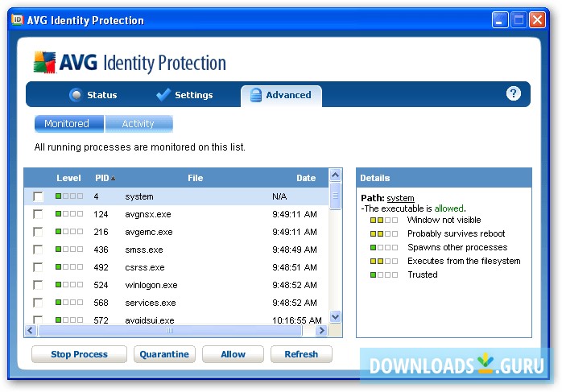This screenshot has width=562, height=392.
Task: Sort by the File column header
Action: 196,178
